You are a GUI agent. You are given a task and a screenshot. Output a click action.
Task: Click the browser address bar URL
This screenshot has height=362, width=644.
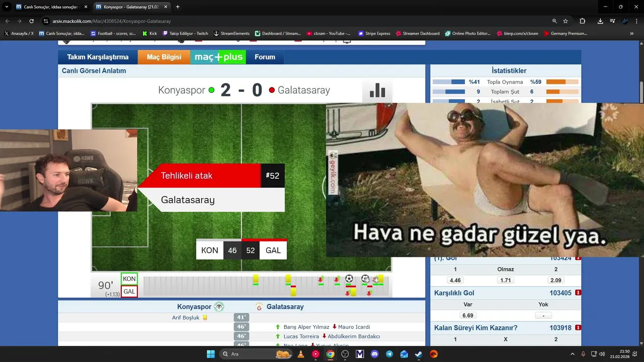coord(112,21)
